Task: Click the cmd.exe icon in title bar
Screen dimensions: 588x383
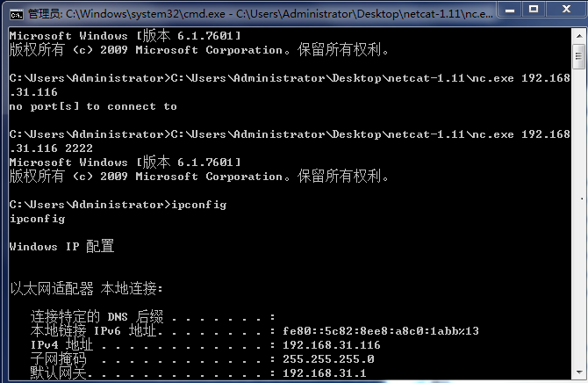Action: [x=16, y=11]
